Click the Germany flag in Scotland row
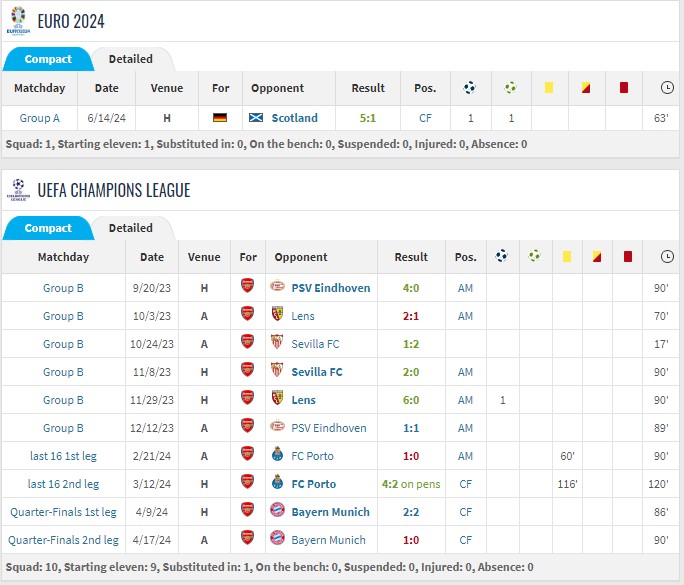Viewport: 684px width, 585px height. coord(220,118)
